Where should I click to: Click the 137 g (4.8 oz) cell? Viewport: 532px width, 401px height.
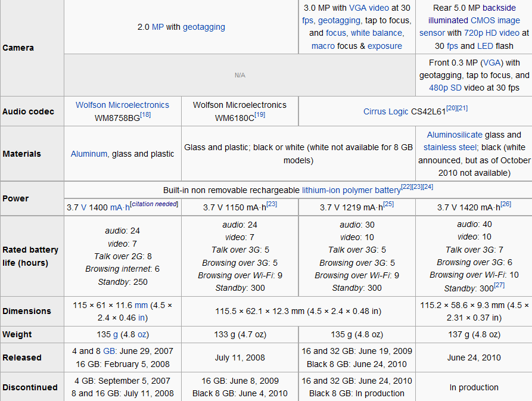[474, 335]
